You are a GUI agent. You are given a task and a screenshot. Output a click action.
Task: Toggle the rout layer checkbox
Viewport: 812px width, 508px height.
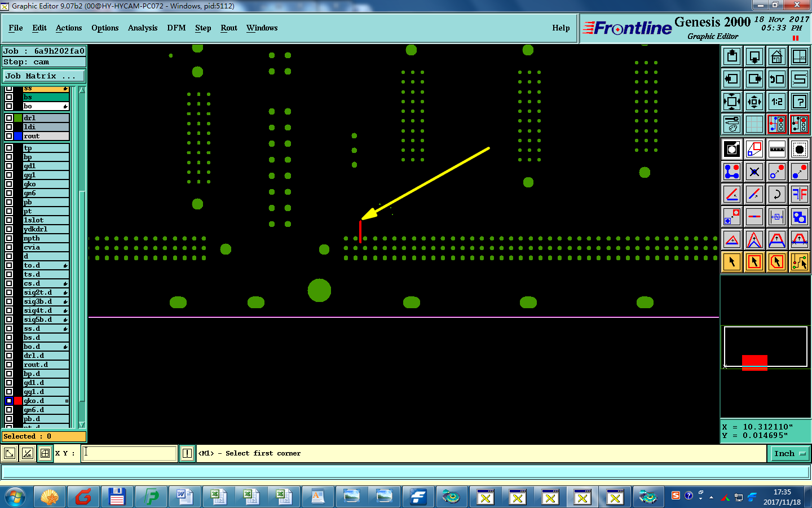(9, 136)
